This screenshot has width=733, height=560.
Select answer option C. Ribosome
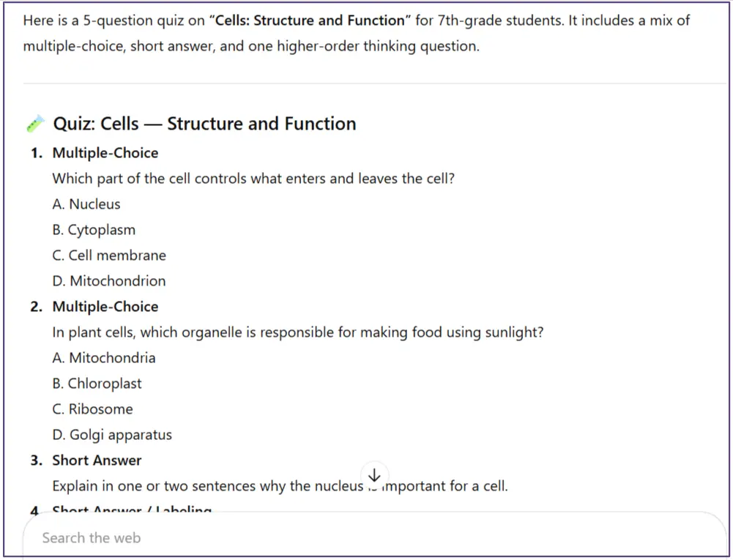(x=92, y=408)
